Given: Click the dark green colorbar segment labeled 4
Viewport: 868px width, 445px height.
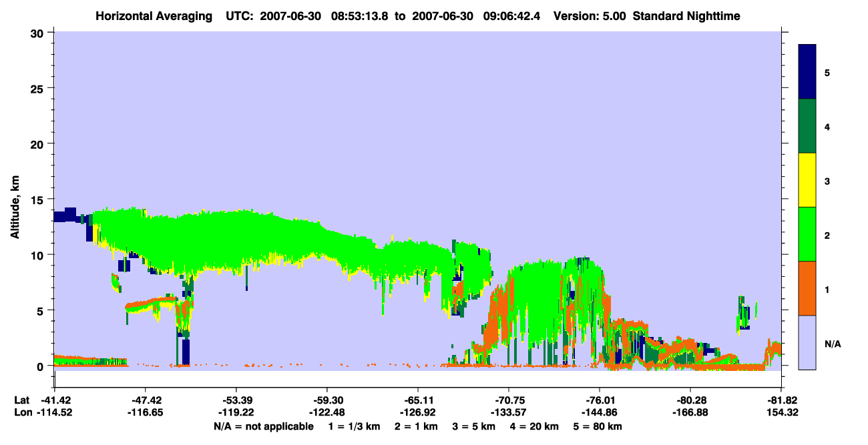Looking at the screenshot, I should tap(807, 126).
